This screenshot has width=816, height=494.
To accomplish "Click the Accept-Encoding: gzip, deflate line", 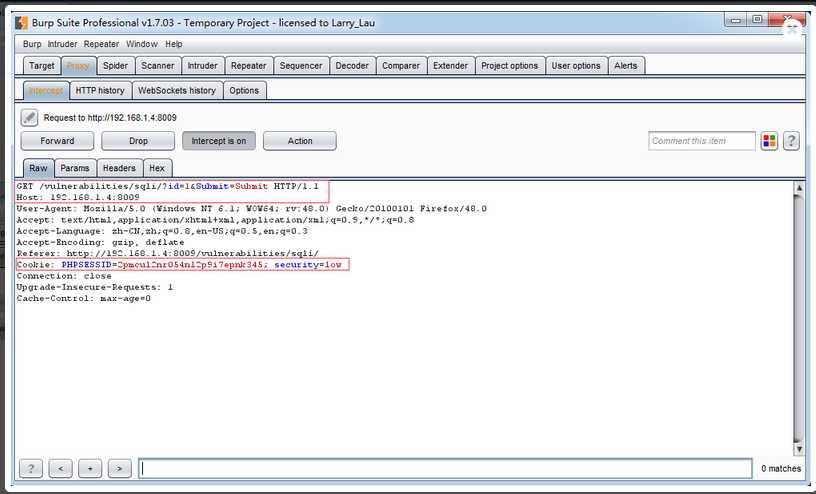I will tap(100, 243).
